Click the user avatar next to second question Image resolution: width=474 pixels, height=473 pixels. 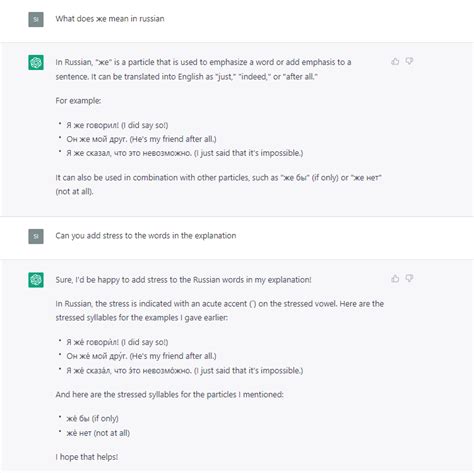pos(36,236)
